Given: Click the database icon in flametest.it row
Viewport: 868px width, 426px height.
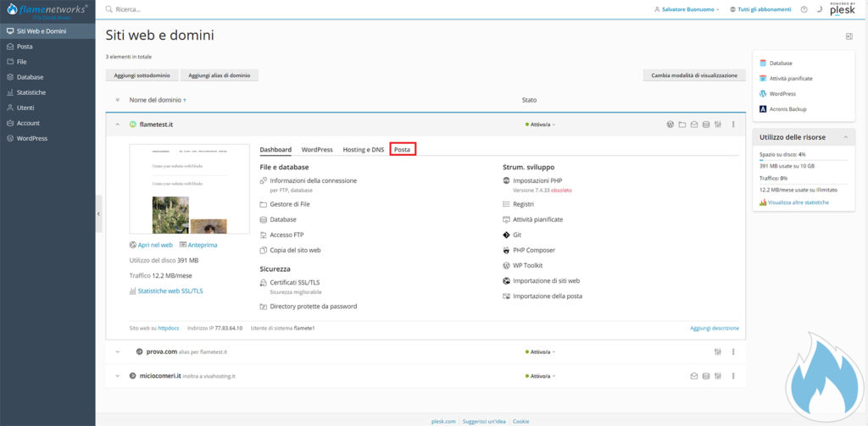Looking at the screenshot, I should (705, 124).
